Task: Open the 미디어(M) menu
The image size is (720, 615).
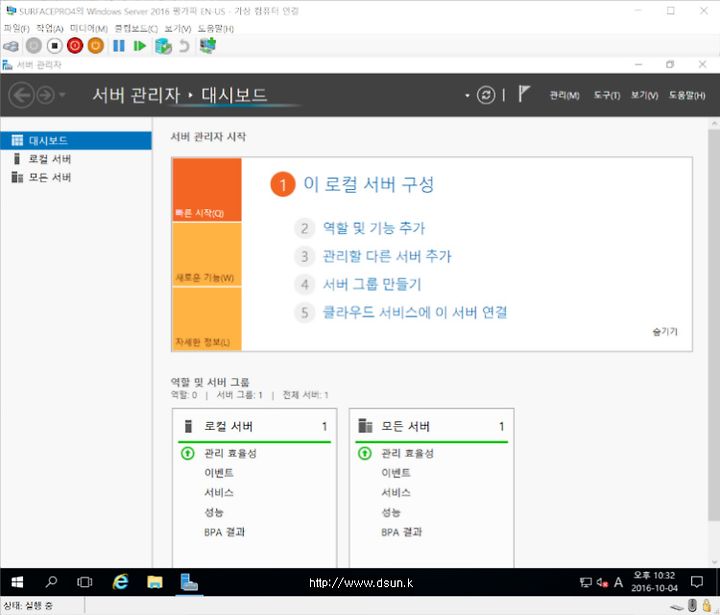Action: coord(89,28)
